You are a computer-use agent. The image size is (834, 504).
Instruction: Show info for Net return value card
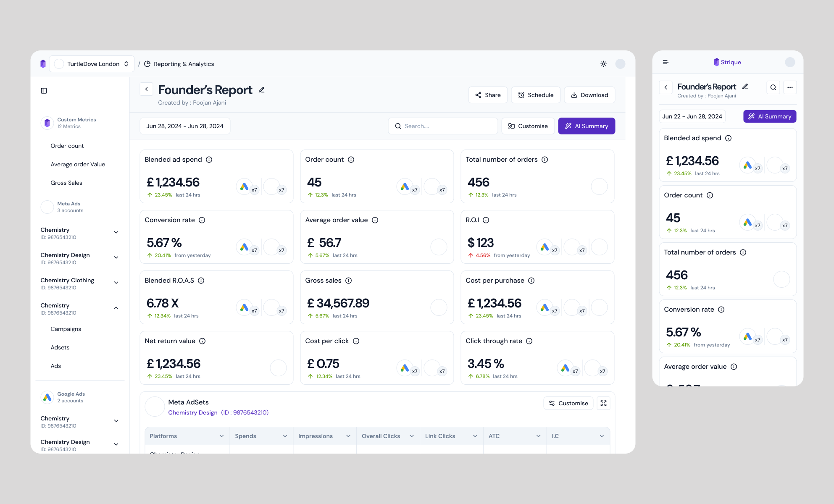coord(203,341)
